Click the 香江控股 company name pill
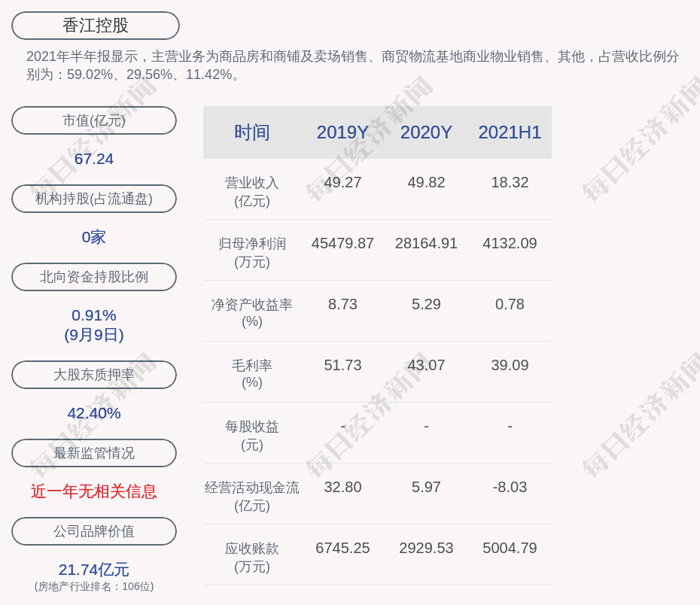The width and height of the screenshot is (700, 605). (x=96, y=26)
